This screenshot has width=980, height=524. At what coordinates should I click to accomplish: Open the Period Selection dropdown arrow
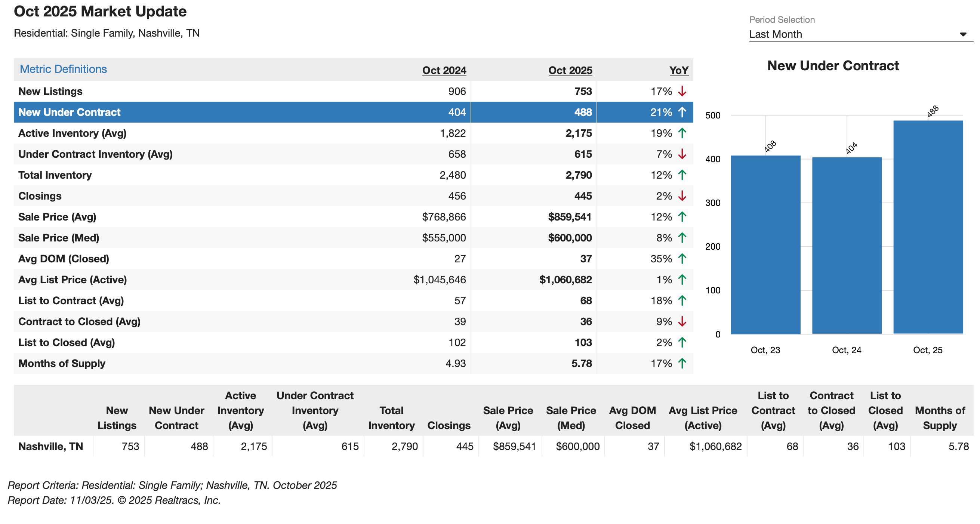click(963, 34)
